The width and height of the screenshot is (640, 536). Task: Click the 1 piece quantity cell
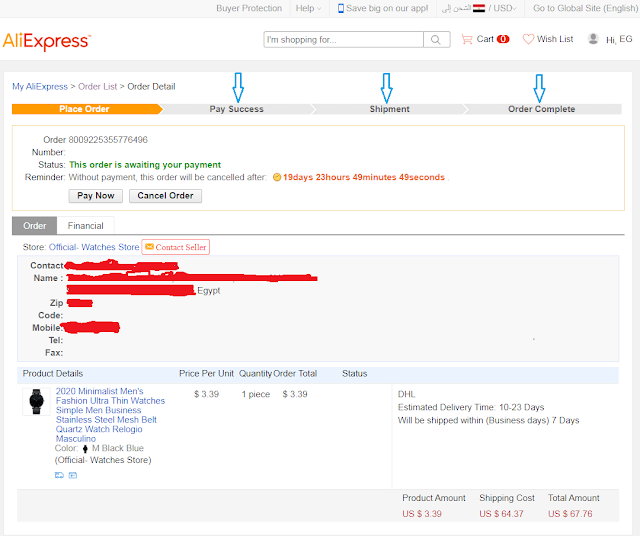pos(256,394)
